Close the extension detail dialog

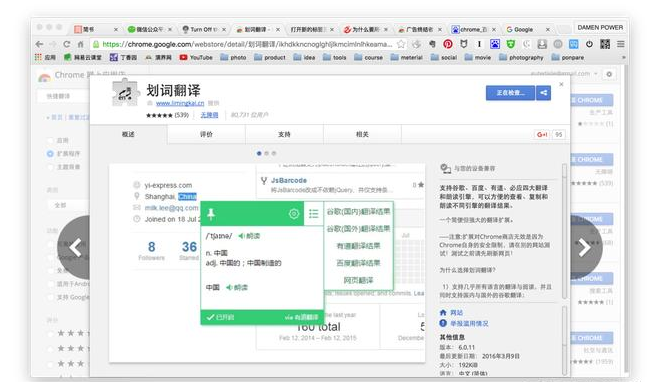click(x=561, y=84)
